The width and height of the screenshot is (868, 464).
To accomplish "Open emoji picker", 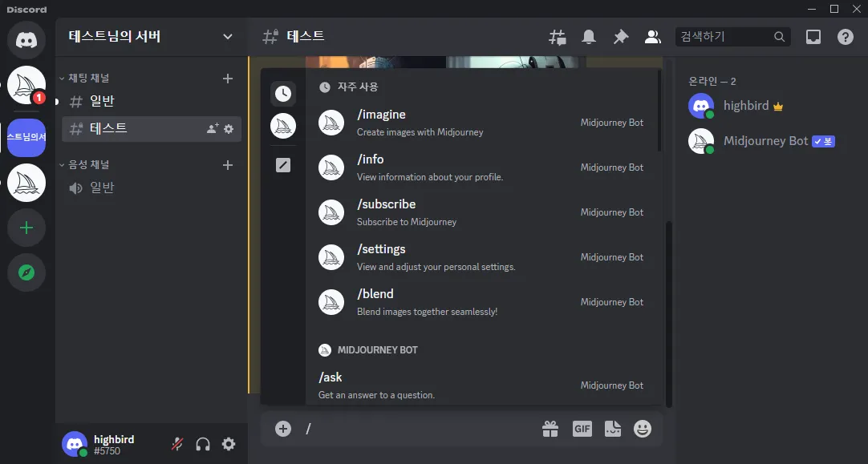I will point(642,429).
